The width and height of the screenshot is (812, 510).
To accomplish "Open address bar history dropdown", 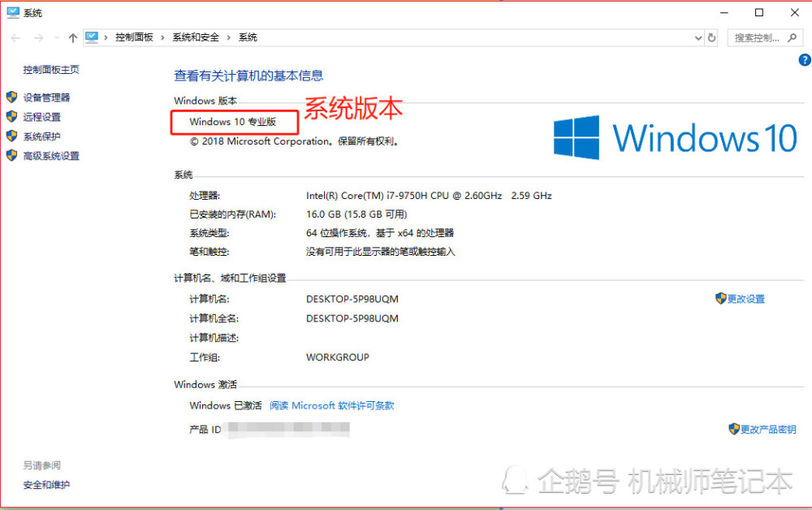I will pos(698,38).
